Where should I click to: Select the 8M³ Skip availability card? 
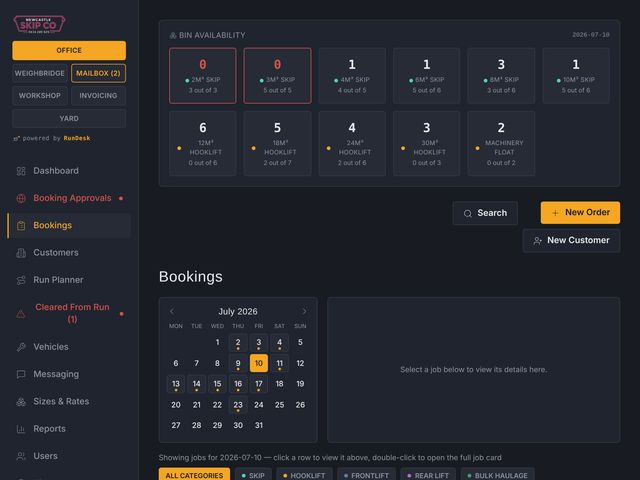501,76
